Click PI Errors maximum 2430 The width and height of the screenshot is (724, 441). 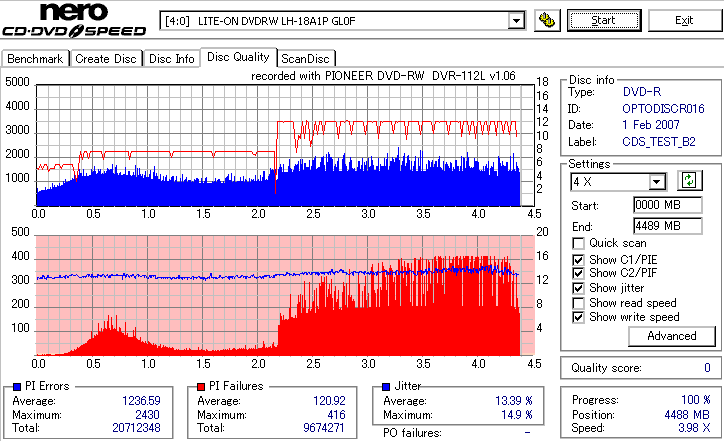pyautogui.click(x=147, y=415)
